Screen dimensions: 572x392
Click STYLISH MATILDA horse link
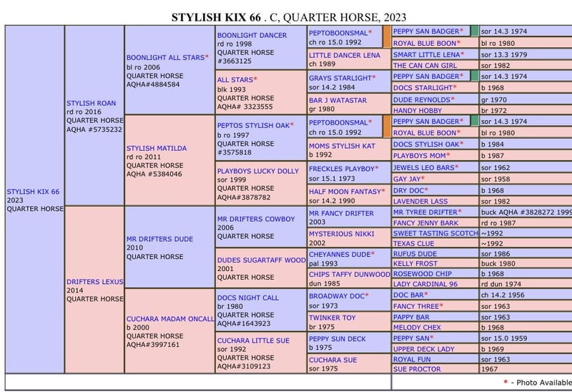tap(157, 148)
